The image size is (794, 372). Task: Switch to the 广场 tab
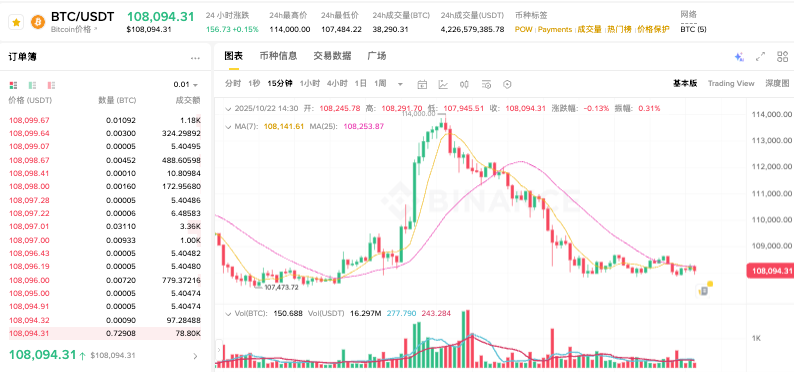pyautogui.click(x=377, y=56)
